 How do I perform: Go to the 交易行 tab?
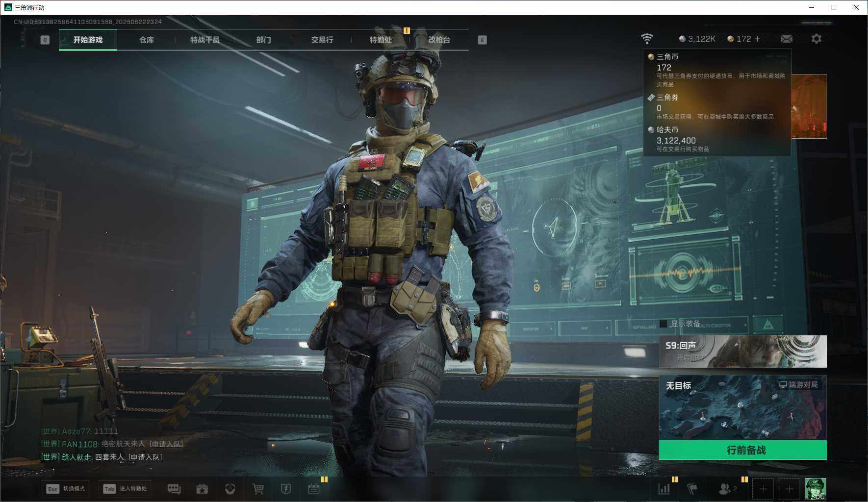point(322,40)
